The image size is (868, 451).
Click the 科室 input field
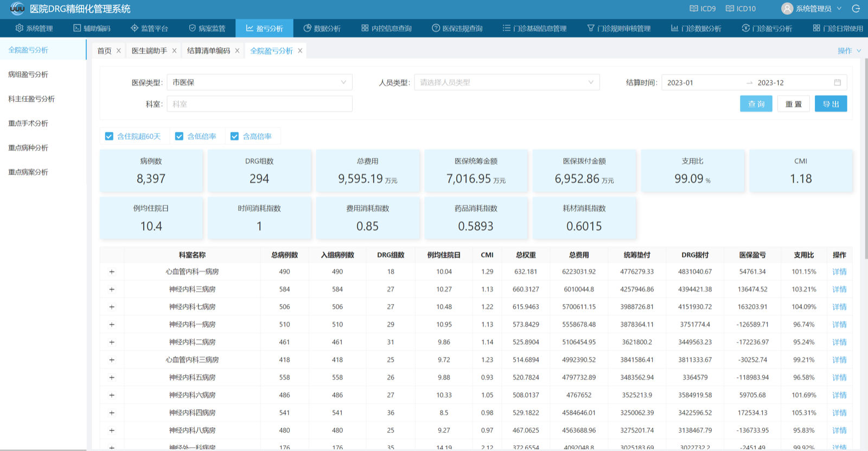click(x=259, y=104)
